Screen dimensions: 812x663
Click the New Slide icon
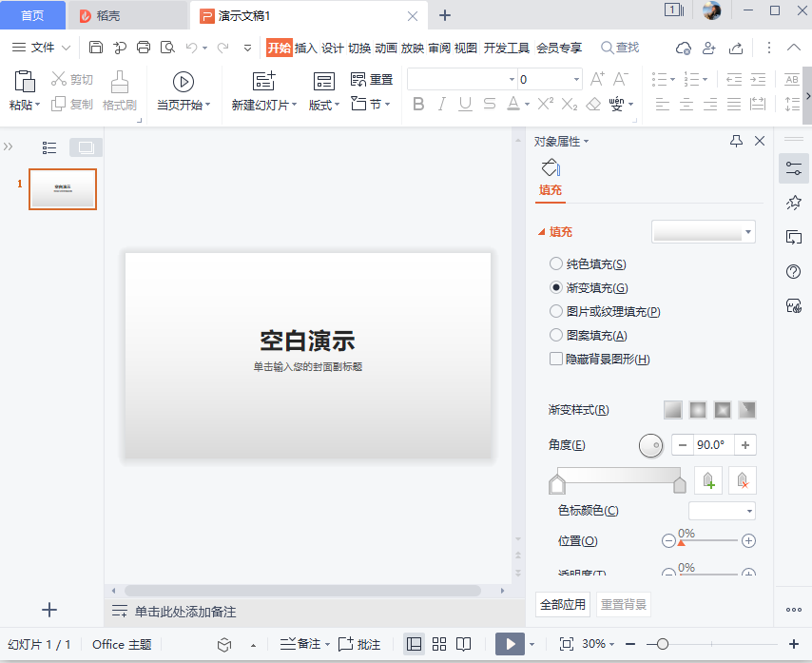tap(264, 81)
